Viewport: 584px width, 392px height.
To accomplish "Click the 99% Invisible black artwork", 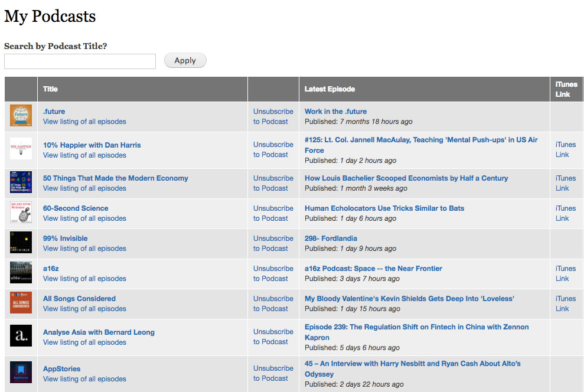I will pyautogui.click(x=21, y=243).
